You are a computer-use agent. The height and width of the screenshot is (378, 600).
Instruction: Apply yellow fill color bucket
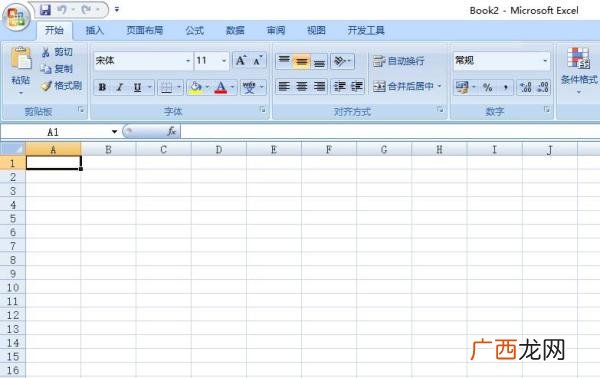[x=196, y=88]
